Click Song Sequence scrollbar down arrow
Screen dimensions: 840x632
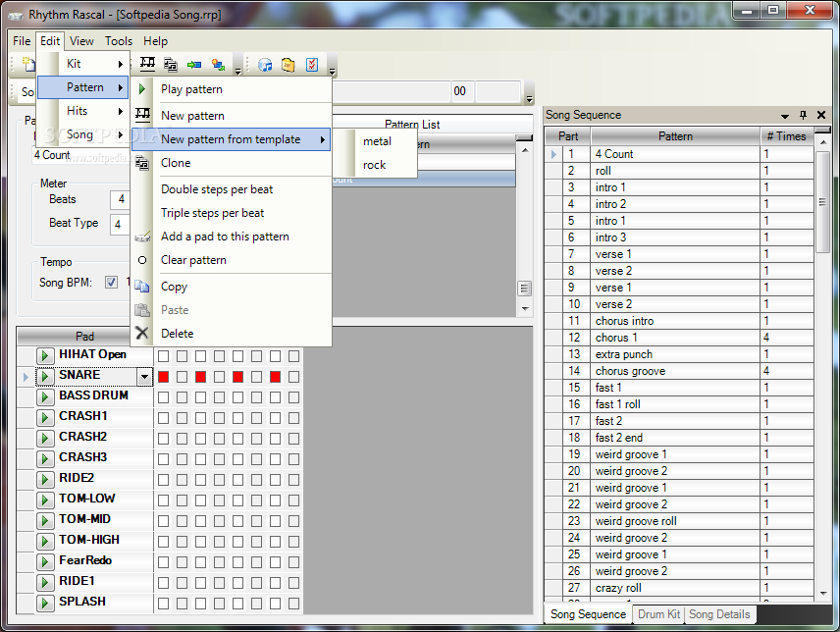823,594
